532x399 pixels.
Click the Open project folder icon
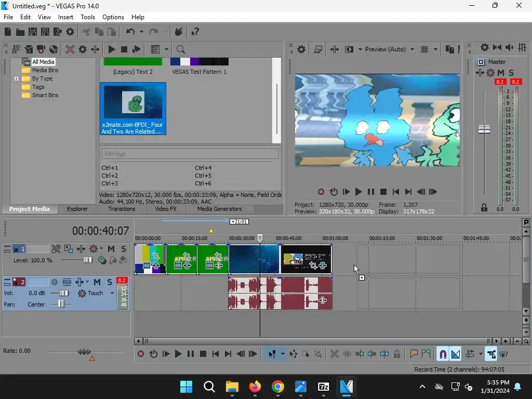(x=20, y=32)
